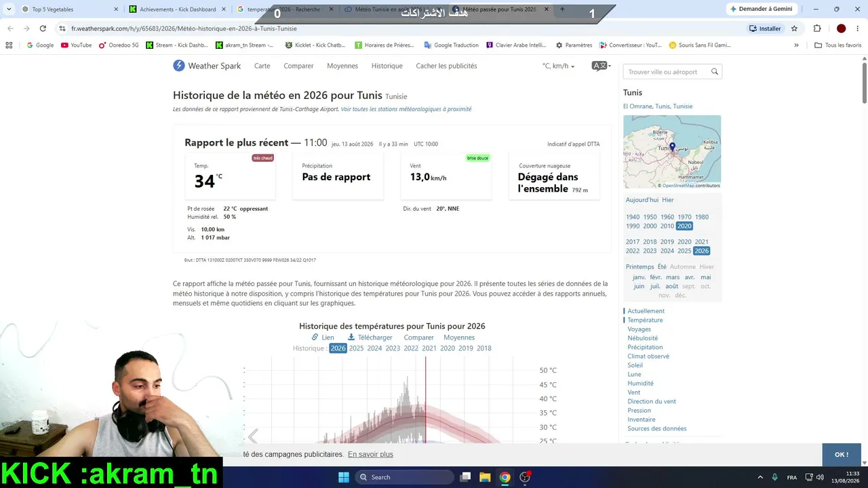Viewport: 868px width, 488px height.
Task: Open File Explorer from the taskbar
Action: (485, 477)
